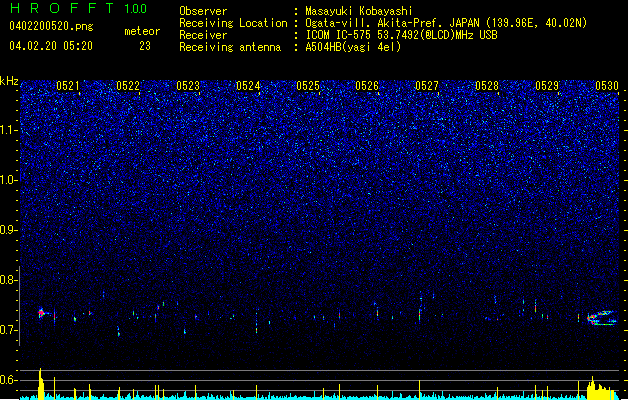Click the 0530 time marker
The height and width of the screenshot is (400, 629).
[x=607, y=86]
